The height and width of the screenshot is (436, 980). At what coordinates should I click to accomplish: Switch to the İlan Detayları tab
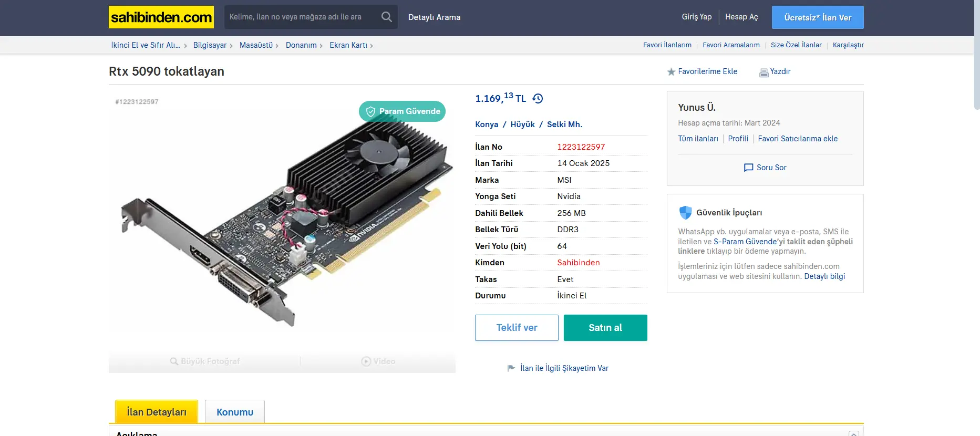157,412
